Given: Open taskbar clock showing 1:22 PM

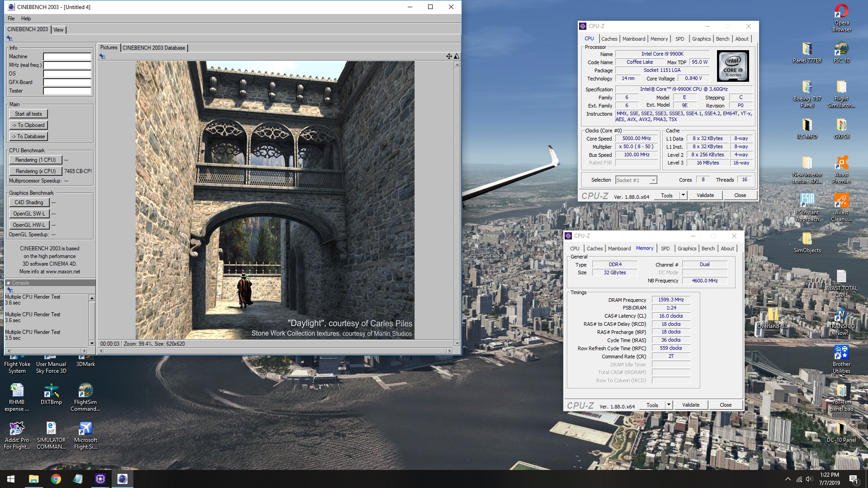Looking at the screenshot, I should (829, 479).
